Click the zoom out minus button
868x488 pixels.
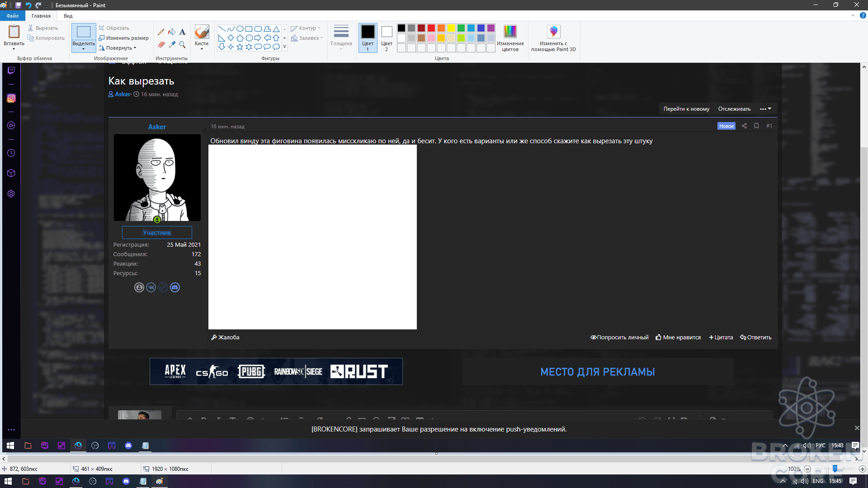tap(807, 469)
